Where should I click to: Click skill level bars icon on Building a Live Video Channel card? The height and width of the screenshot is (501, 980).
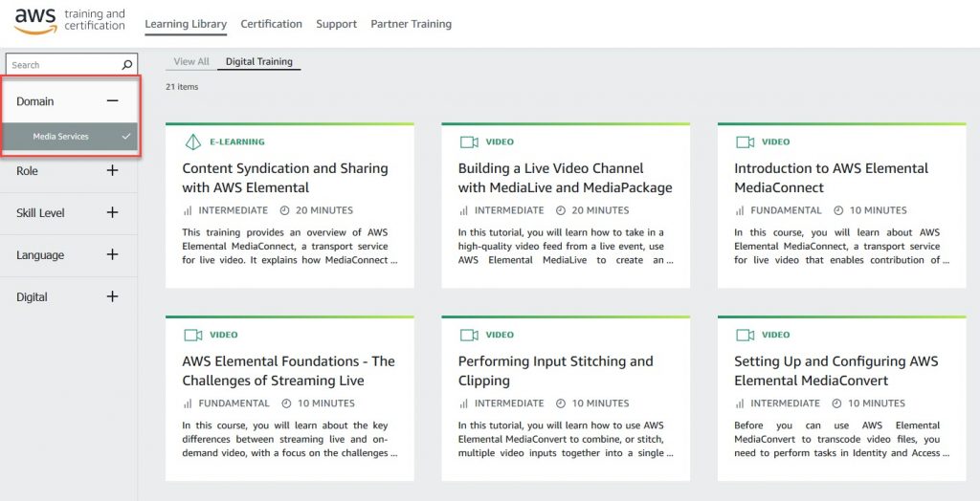(x=464, y=210)
